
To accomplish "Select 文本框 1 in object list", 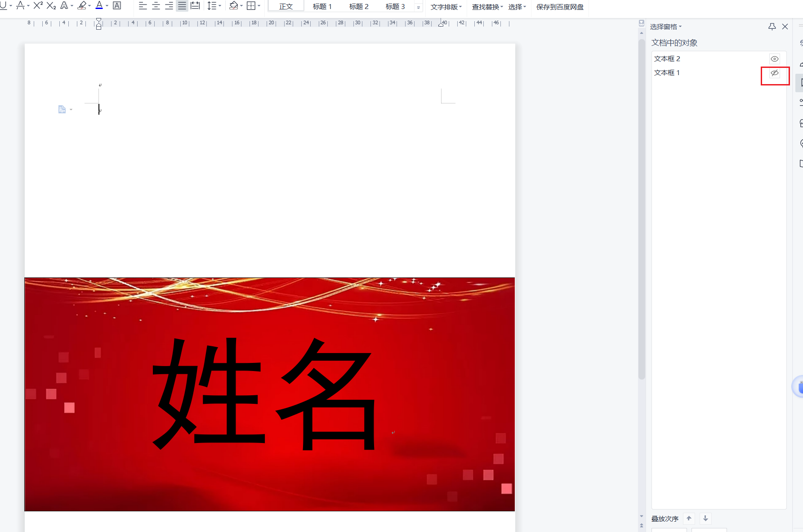I will 667,73.
